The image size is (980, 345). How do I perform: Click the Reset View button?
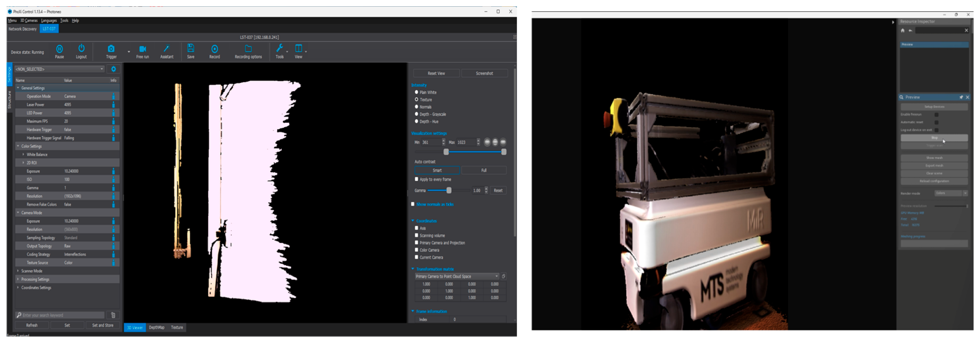click(x=436, y=73)
